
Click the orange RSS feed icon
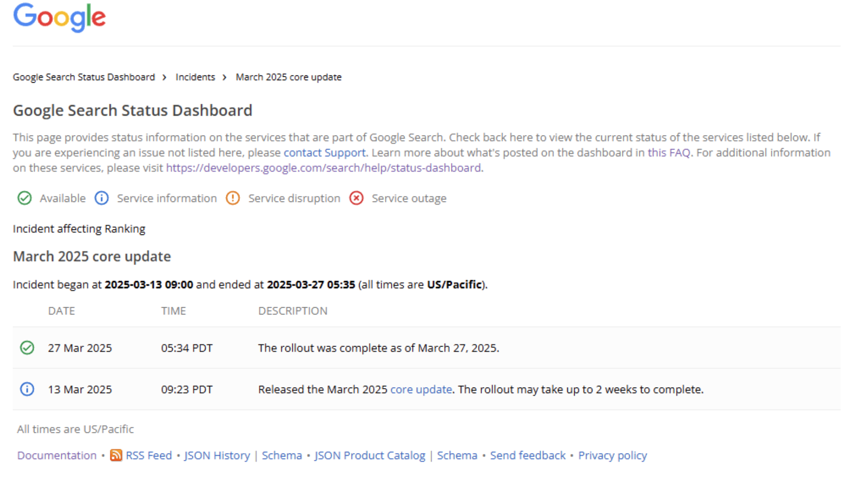[x=116, y=455]
